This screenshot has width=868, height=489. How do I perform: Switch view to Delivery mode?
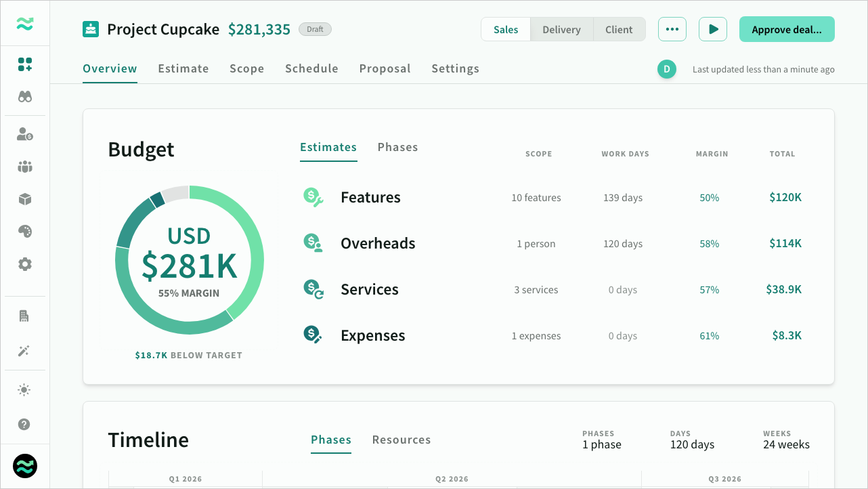(x=561, y=30)
